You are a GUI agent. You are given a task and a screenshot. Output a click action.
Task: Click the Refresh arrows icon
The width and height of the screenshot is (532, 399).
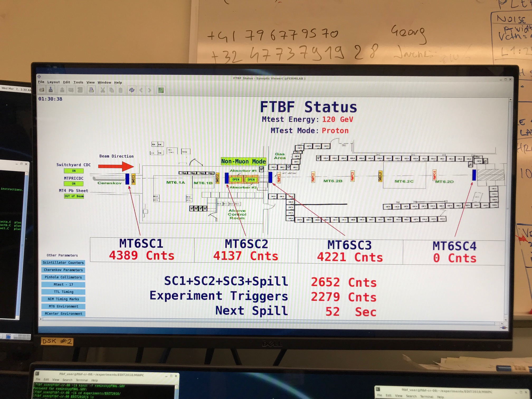pyautogui.click(x=132, y=90)
